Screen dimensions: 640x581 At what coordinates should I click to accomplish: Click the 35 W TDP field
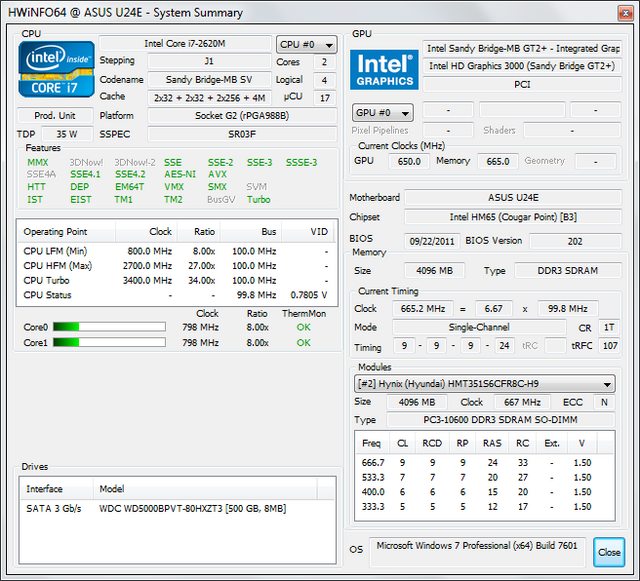[x=67, y=134]
